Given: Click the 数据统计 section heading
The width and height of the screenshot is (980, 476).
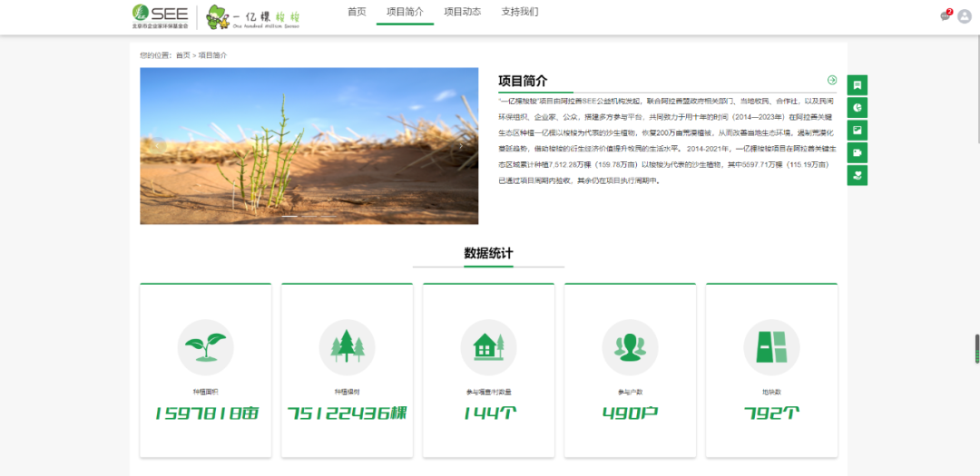Looking at the screenshot, I should (x=489, y=254).
